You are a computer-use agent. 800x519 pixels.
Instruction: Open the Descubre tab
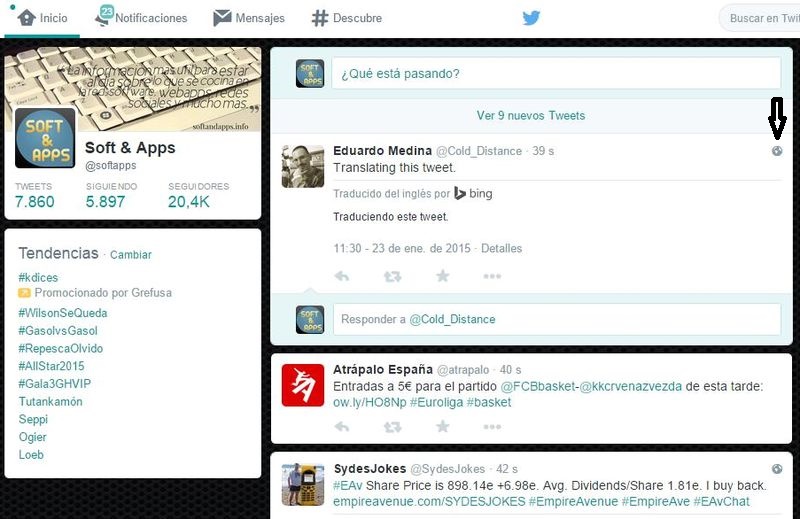point(347,18)
